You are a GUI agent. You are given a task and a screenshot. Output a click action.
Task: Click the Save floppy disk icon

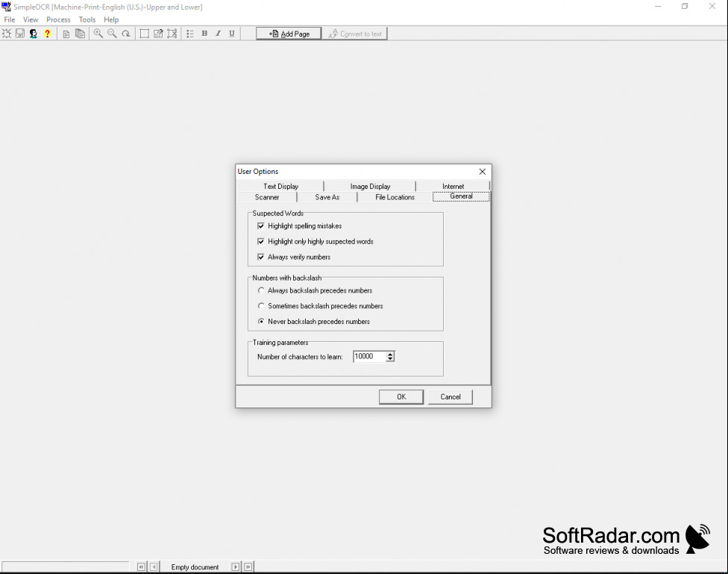[20, 34]
